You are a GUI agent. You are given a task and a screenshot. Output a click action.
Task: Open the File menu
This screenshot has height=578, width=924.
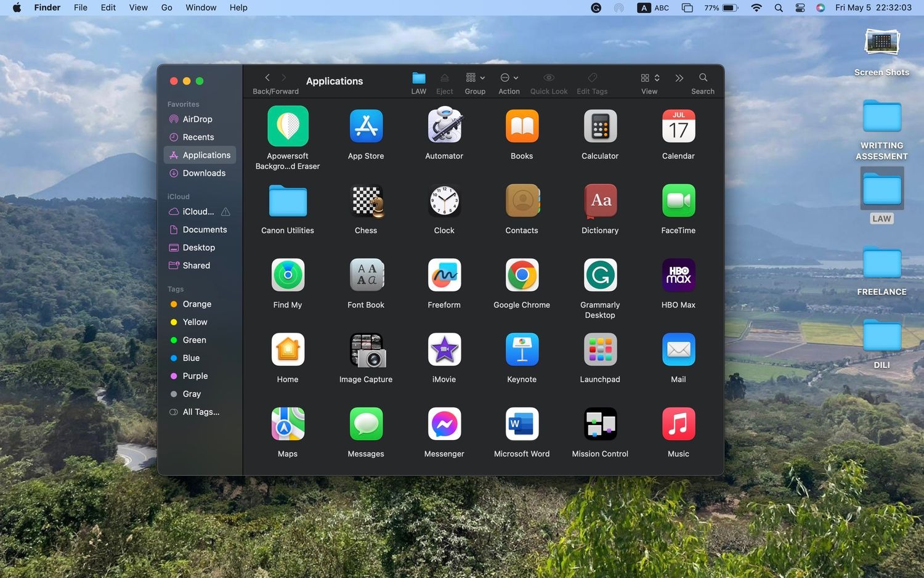[x=81, y=7]
